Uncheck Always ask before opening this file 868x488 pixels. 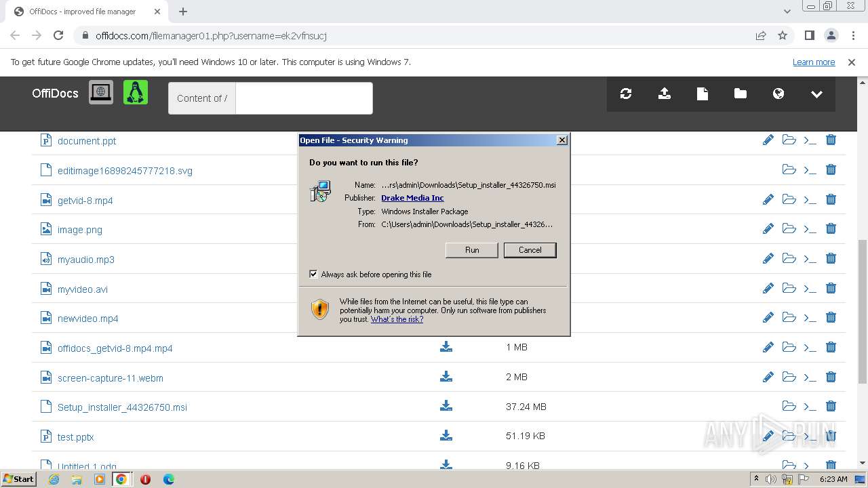tap(313, 274)
